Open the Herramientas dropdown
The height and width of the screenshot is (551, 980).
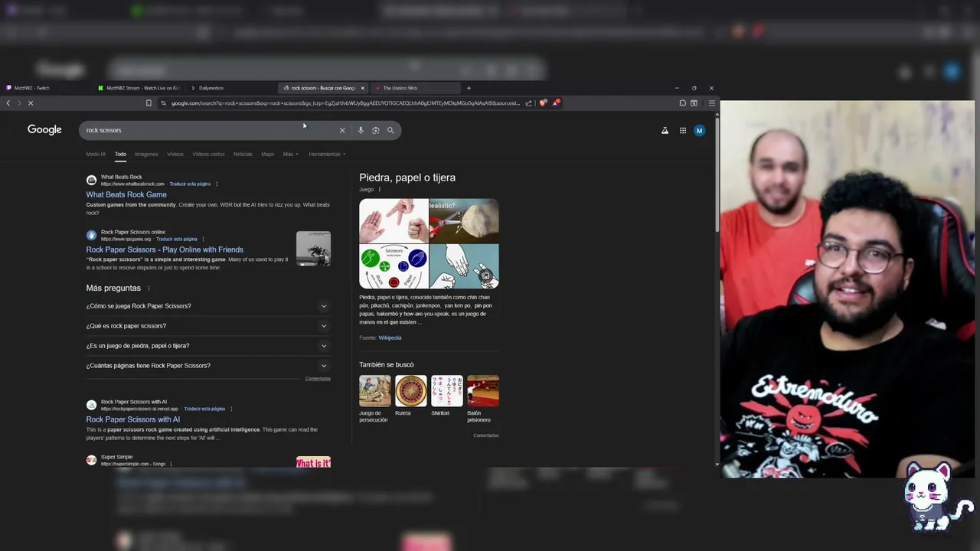327,155
